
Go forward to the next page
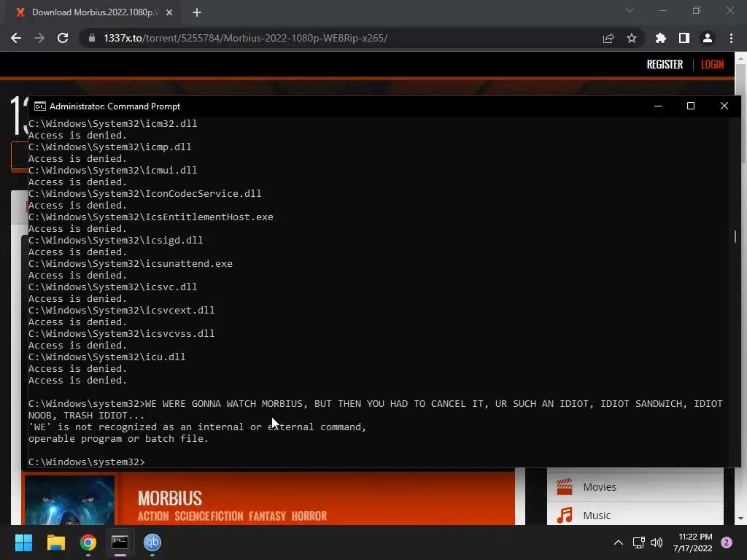pos(39,38)
